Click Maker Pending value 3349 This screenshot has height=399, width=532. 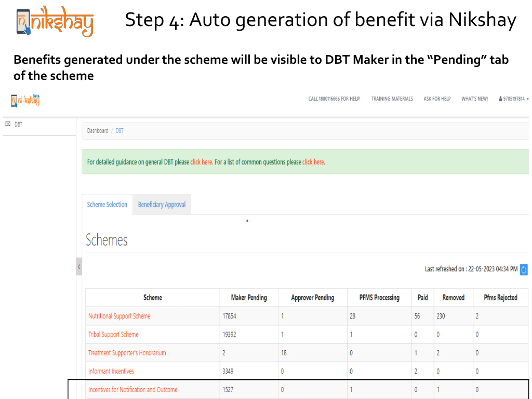(228, 371)
